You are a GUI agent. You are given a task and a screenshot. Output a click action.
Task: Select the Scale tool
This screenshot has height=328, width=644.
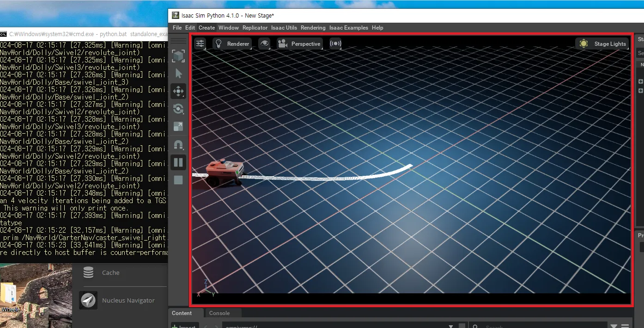[x=178, y=126]
